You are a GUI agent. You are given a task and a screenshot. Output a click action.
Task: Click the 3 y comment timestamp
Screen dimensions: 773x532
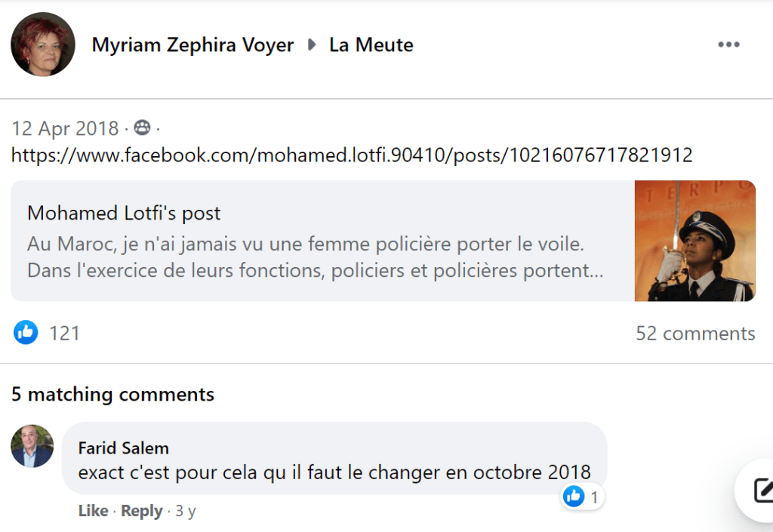click(186, 511)
